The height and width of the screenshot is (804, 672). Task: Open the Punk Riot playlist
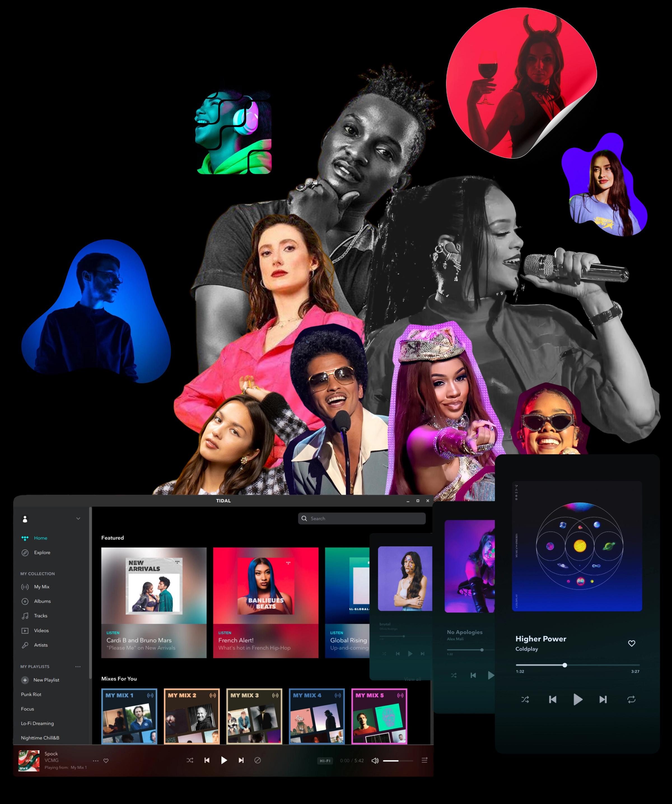(31, 694)
